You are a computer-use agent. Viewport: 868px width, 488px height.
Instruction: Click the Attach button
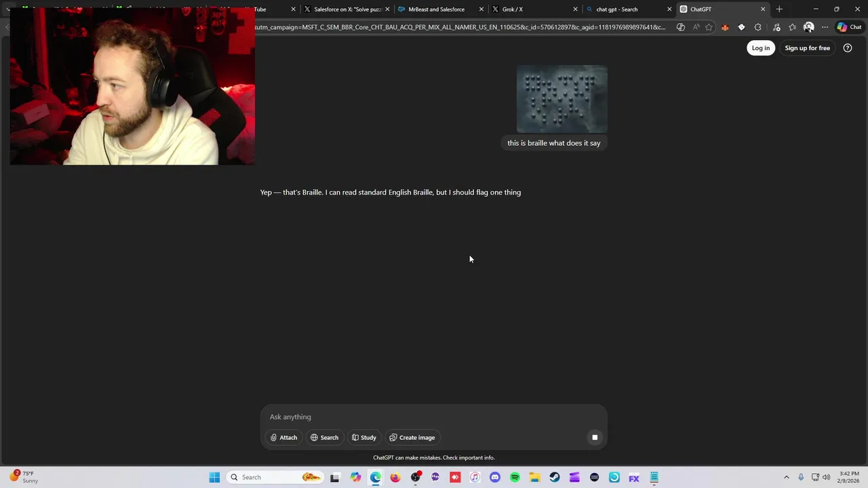(283, 437)
